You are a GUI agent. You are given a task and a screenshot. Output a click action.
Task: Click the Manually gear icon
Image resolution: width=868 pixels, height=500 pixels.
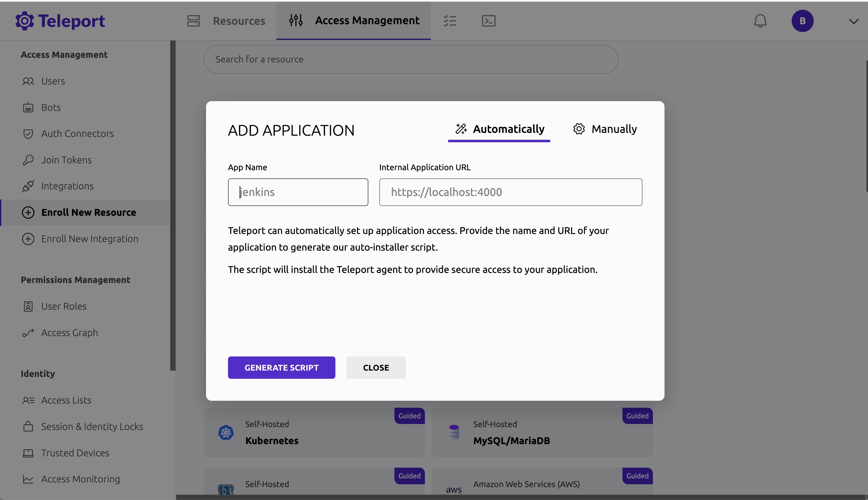click(x=579, y=129)
